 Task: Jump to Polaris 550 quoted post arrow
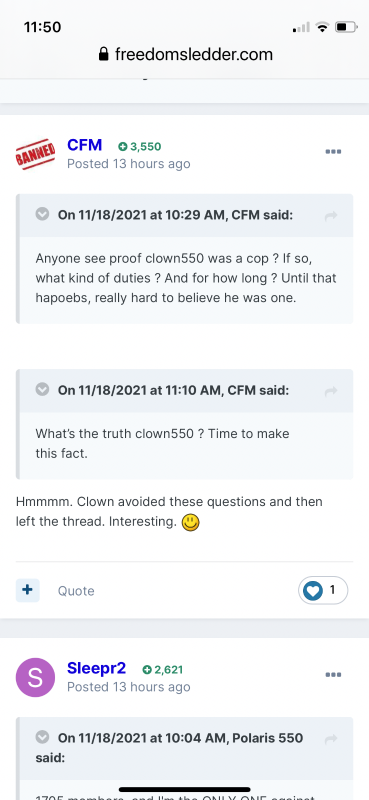(x=331, y=739)
